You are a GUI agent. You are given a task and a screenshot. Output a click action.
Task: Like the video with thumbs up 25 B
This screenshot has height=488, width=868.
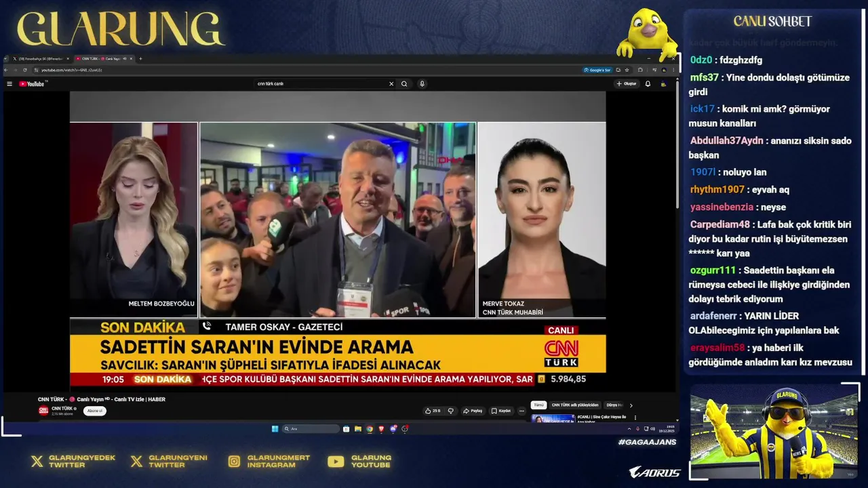(433, 411)
